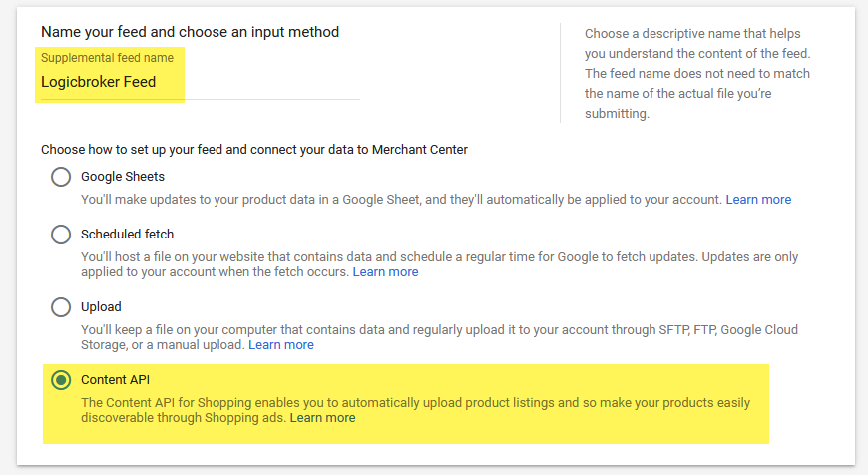The height and width of the screenshot is (475, 868).
Task: Click the descriptive name help text
Action: [x=698, y=74]
